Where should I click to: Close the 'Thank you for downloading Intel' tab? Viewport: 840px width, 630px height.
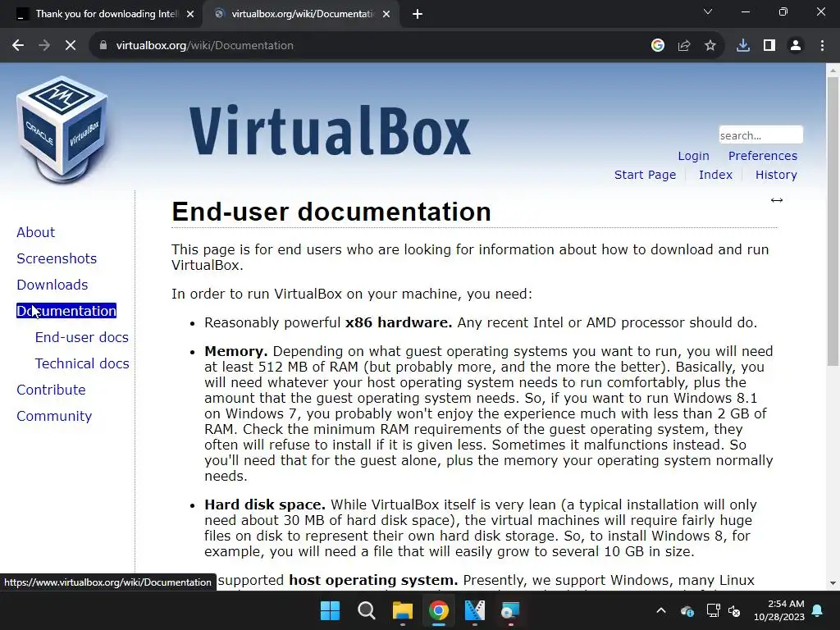coord(190,15)
